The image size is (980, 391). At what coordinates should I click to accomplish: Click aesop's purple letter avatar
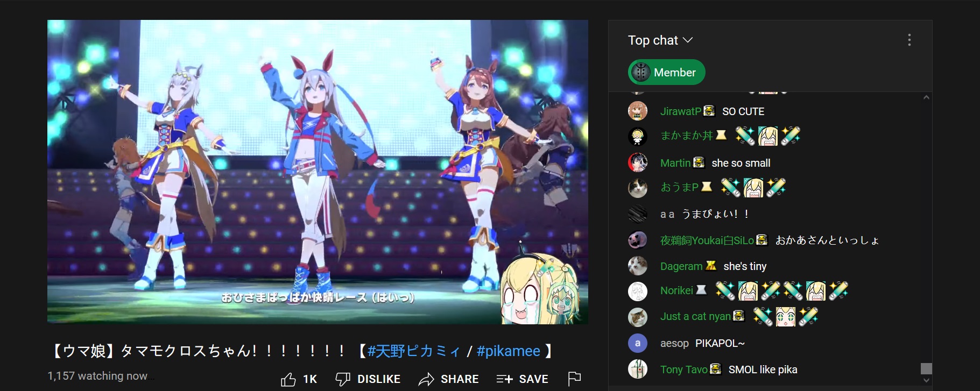click(638, 343)
